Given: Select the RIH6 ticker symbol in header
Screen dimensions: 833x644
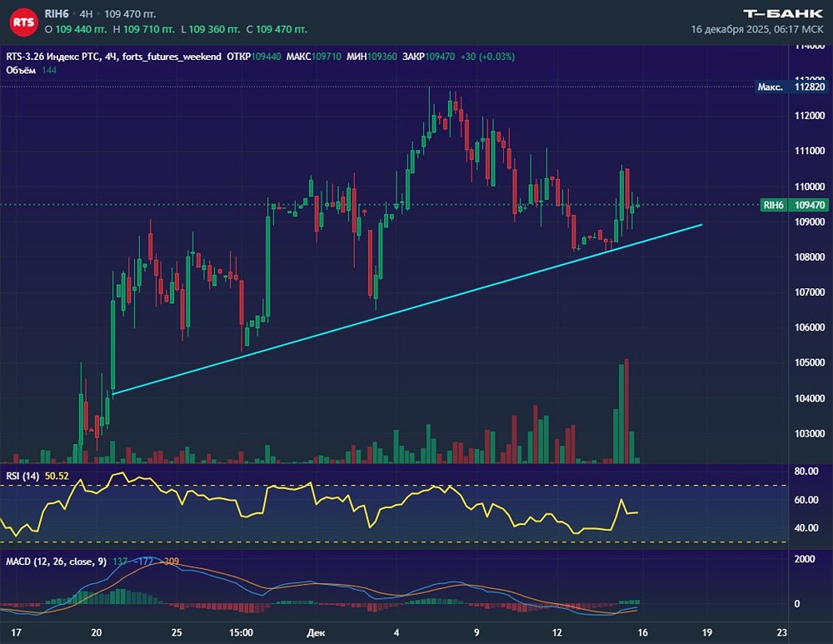Looking at the screenshot, I should coord(57,14).
